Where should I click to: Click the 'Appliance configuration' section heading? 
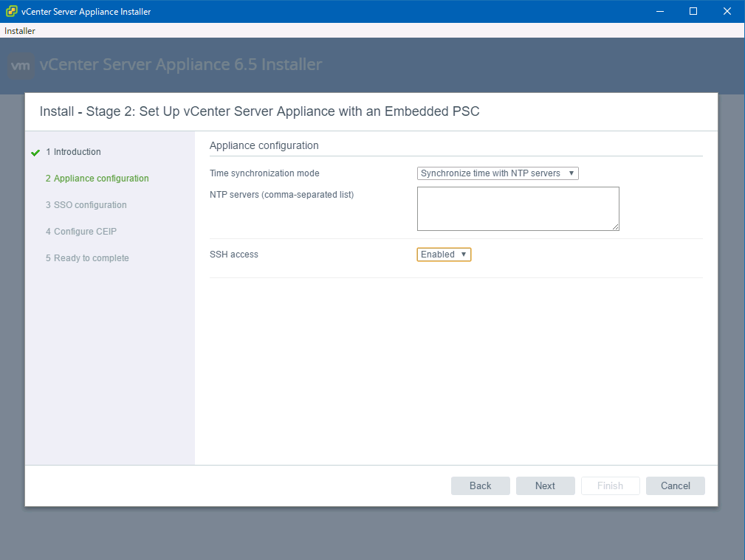pyautogui.click(x=264, y=146)
